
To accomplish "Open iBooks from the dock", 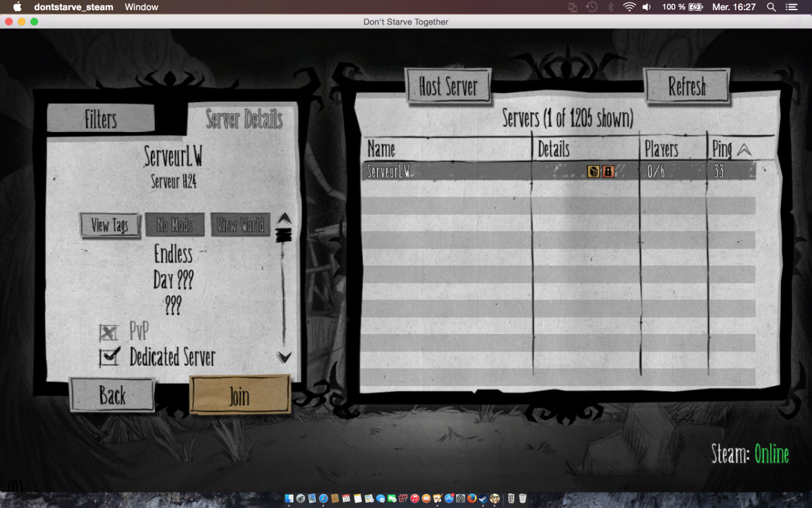I will (x=426, y=499).
